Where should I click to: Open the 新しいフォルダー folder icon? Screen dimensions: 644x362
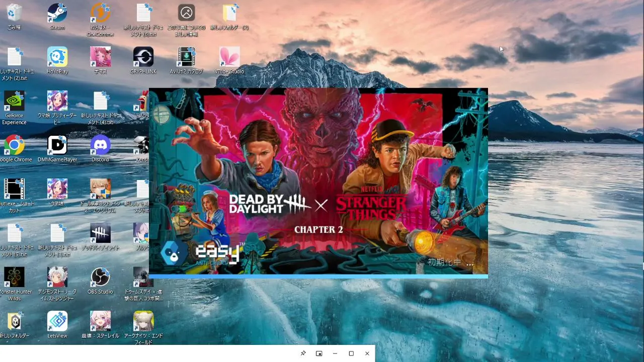[14, 325]
